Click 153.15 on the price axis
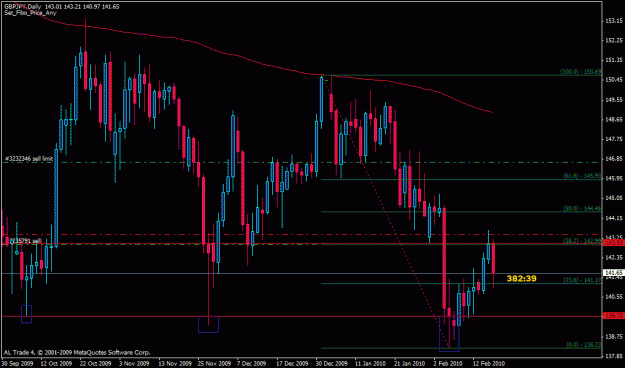The height and width of the screenshot is (368, 625). (x=614, y=21)
